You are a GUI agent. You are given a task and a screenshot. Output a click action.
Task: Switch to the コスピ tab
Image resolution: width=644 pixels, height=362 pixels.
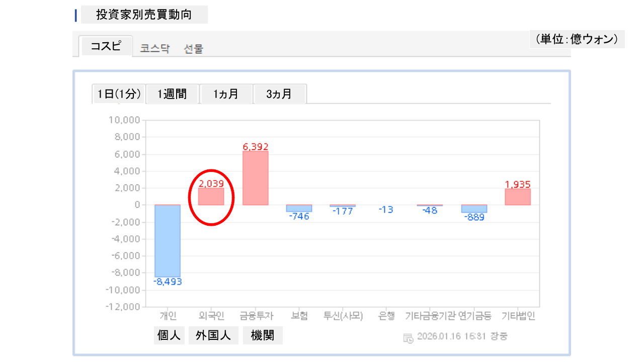coord(106,46)
